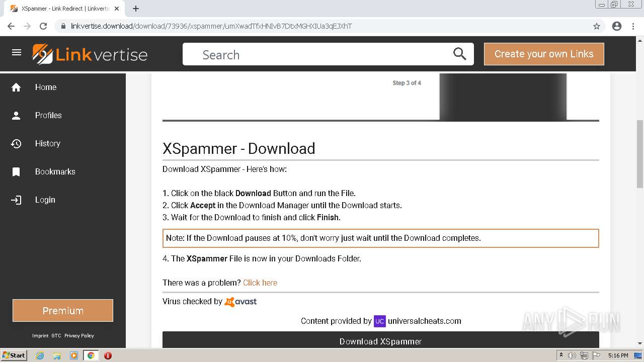Click the search magnifier icon

459,54
